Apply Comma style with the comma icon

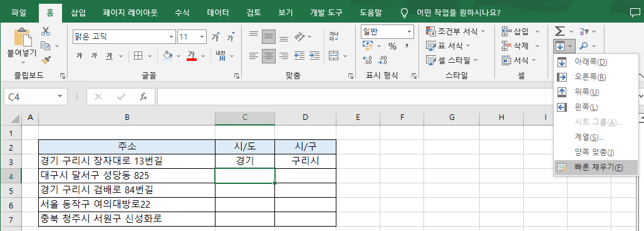click(x=407, y=46)
